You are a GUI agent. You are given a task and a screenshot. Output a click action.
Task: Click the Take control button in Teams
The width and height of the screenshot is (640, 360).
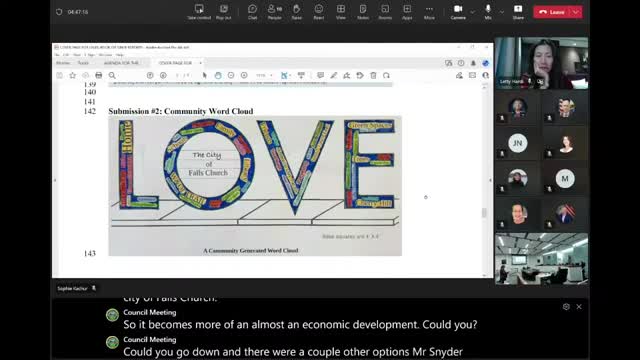pos(199,12)
